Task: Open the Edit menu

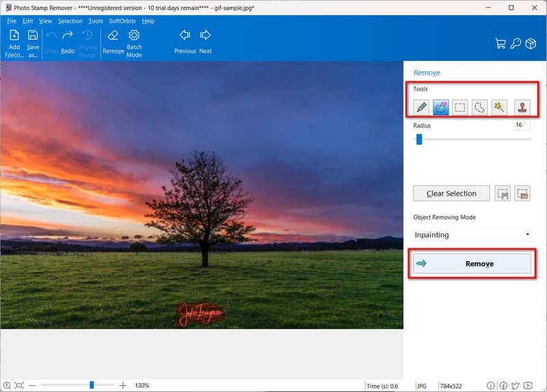Action: click(27, 21)
